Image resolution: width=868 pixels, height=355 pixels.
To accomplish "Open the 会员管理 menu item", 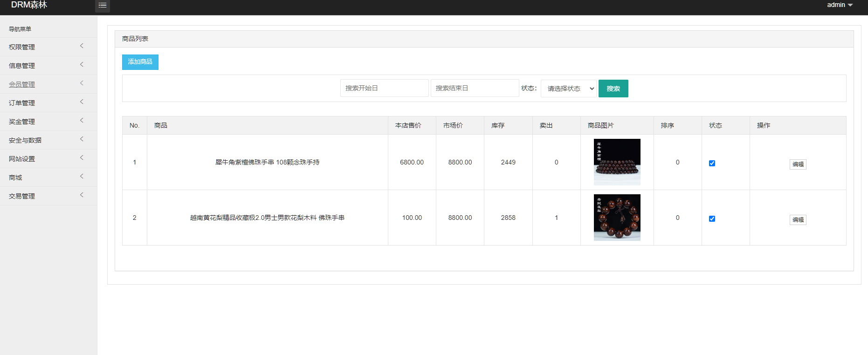I will tap(22, 84).
